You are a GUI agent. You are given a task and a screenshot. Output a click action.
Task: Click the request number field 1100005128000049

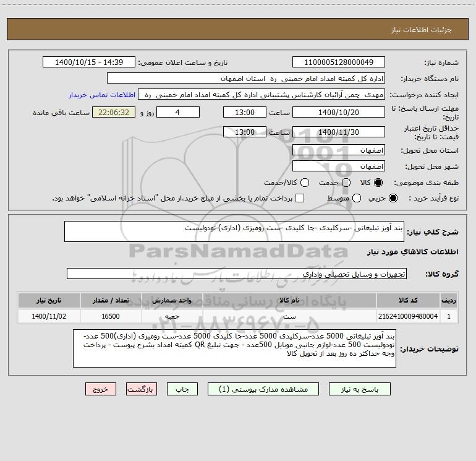coord(339,62)
